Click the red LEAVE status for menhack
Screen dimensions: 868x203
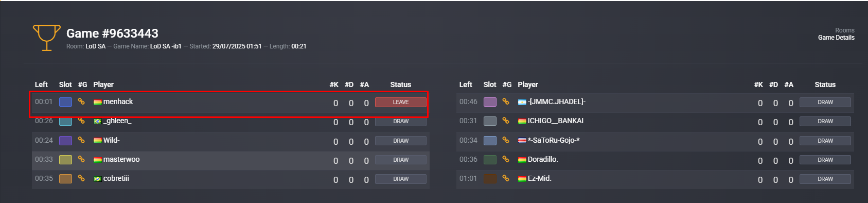(401, 102)
